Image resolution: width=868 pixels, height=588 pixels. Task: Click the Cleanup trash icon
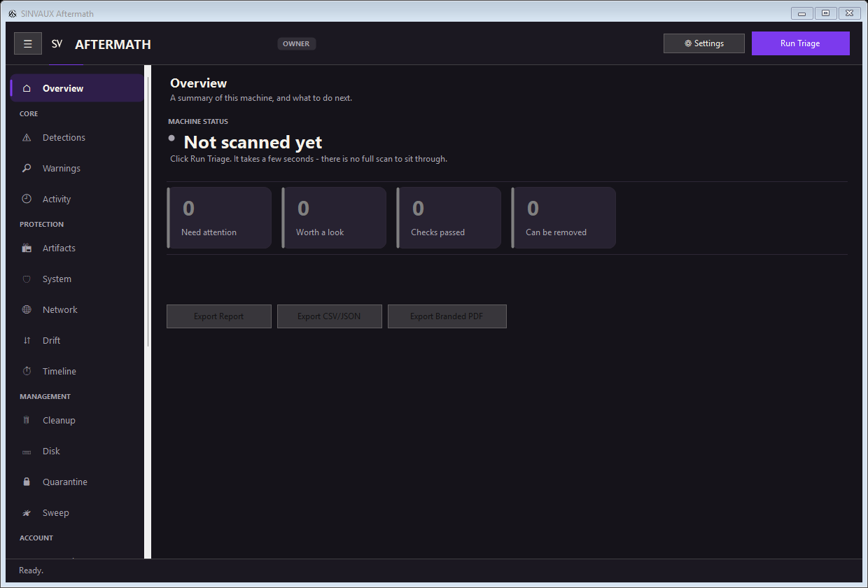[x=27, y=420]
